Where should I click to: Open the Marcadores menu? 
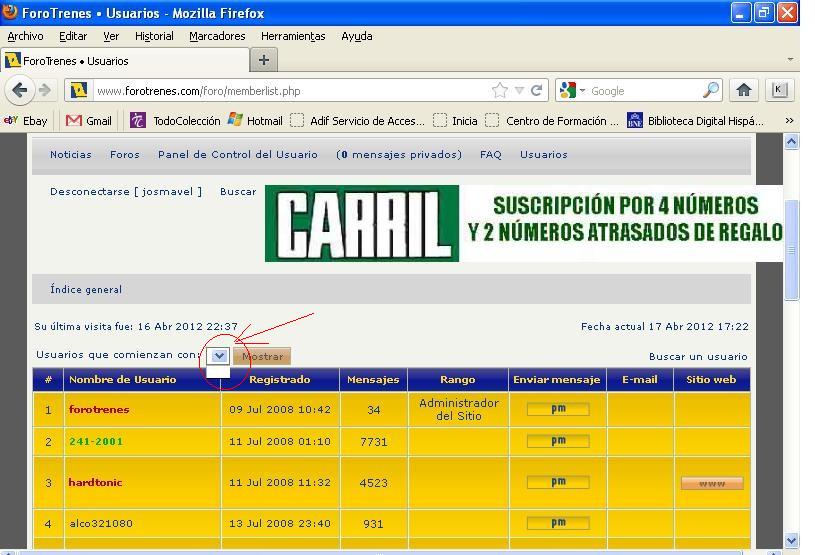click(x=217, y=36)
